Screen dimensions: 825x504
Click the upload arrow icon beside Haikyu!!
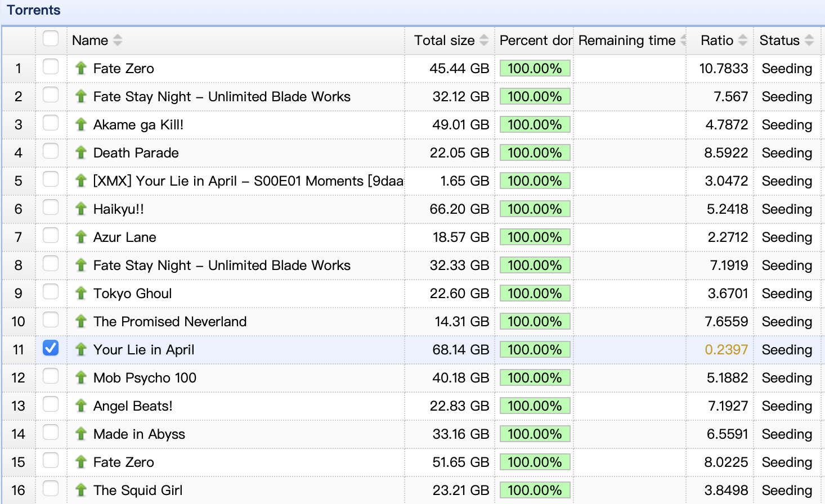click(81, 209)
